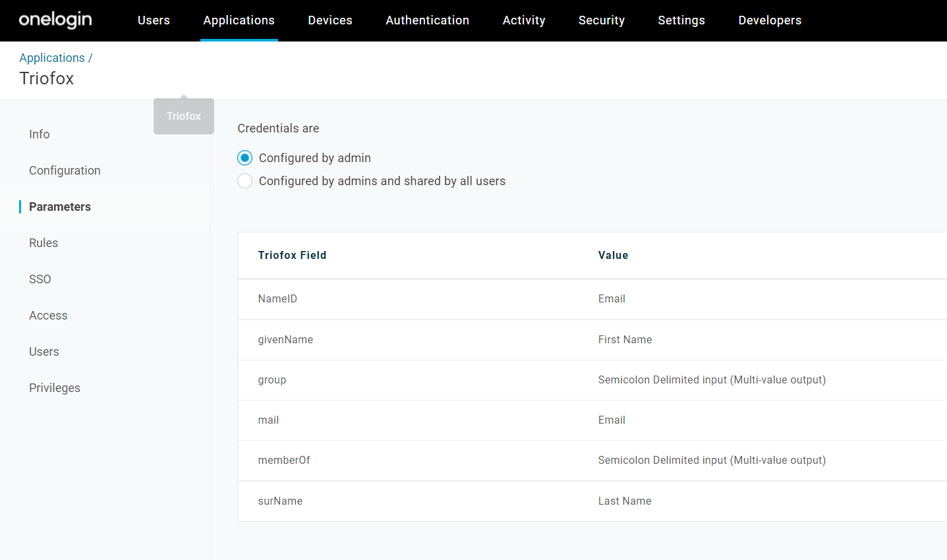Select the Configuration sidebar tab
Screen dimensions: 947x560
[65, 171]
